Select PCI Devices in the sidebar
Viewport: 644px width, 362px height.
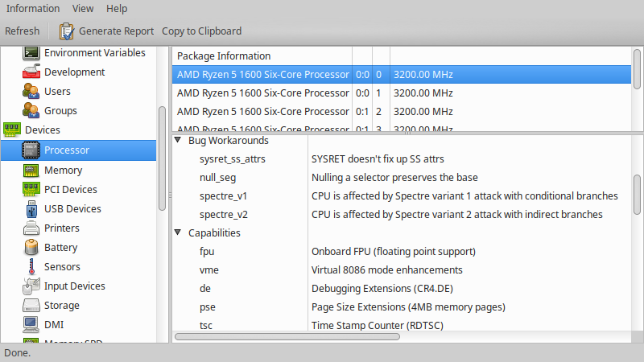pos(71,190)
